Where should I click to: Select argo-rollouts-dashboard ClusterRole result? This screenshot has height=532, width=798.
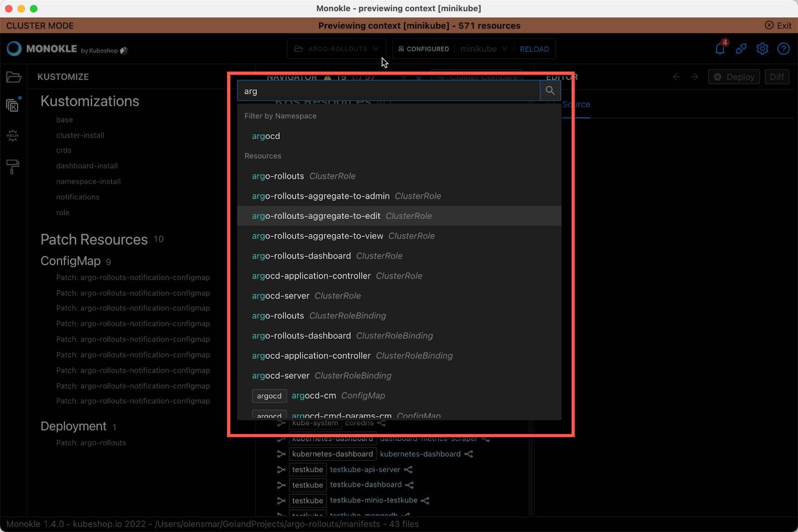coord(399,256)
